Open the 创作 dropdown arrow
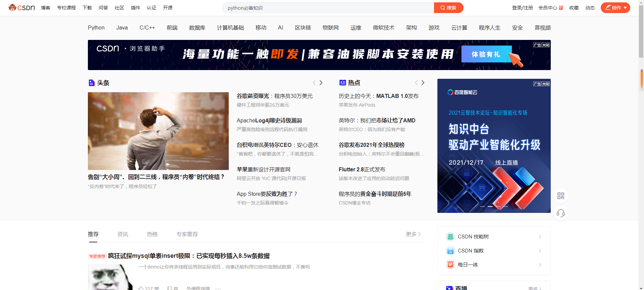Image resolution: width=644 pixels, height=290 pixels. click(625, 8)
